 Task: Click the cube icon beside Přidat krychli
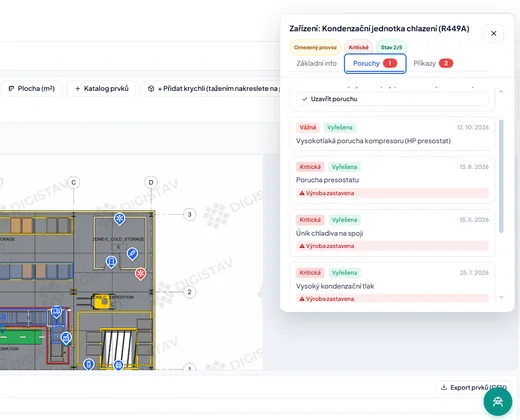(151, 89)
